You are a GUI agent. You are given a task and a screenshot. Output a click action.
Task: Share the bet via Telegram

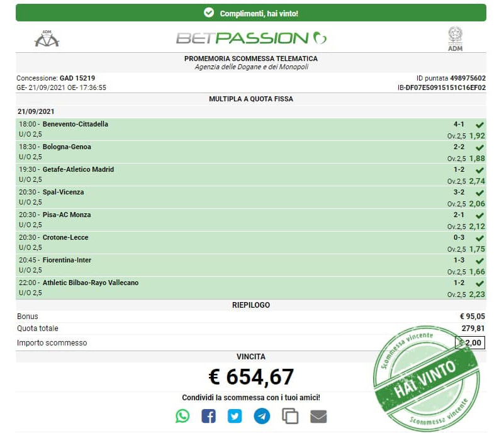262,416
